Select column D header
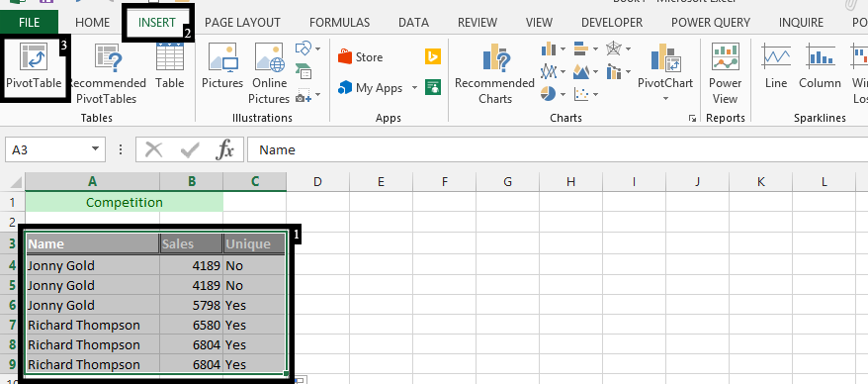This screenshot has height=384, width=868. click(x=317, y=181)
